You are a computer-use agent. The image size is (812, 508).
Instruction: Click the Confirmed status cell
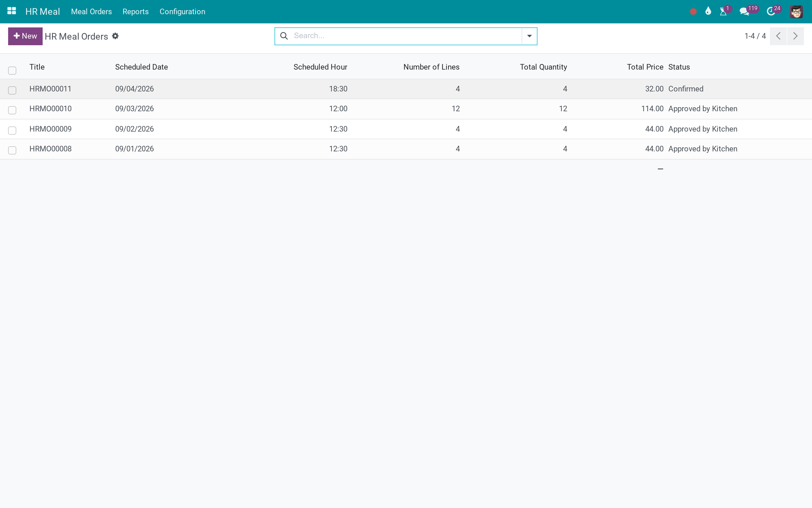point(685,89)
